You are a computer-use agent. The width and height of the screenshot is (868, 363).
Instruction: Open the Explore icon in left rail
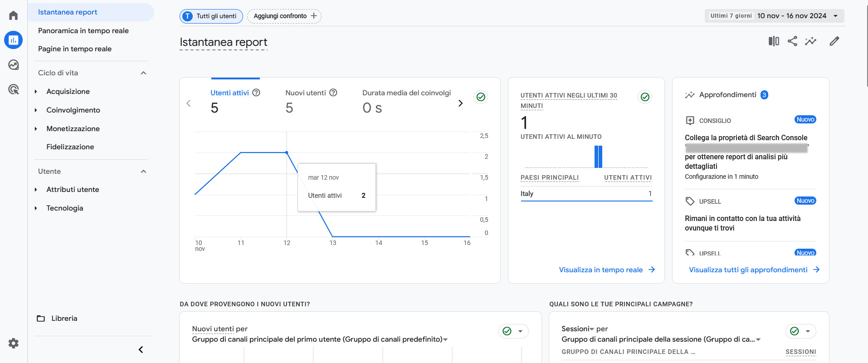(14, 65)
